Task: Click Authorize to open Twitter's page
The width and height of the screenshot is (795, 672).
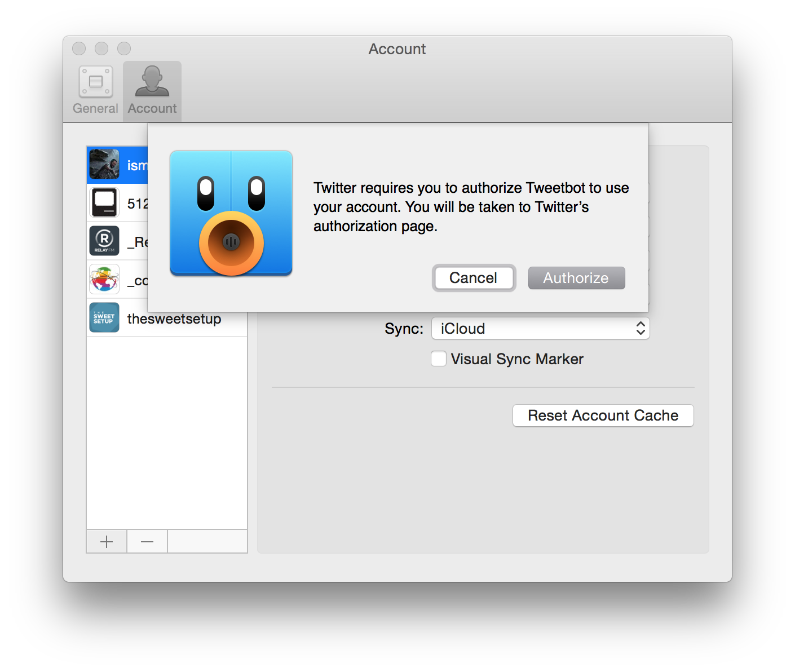Action: 576,278
